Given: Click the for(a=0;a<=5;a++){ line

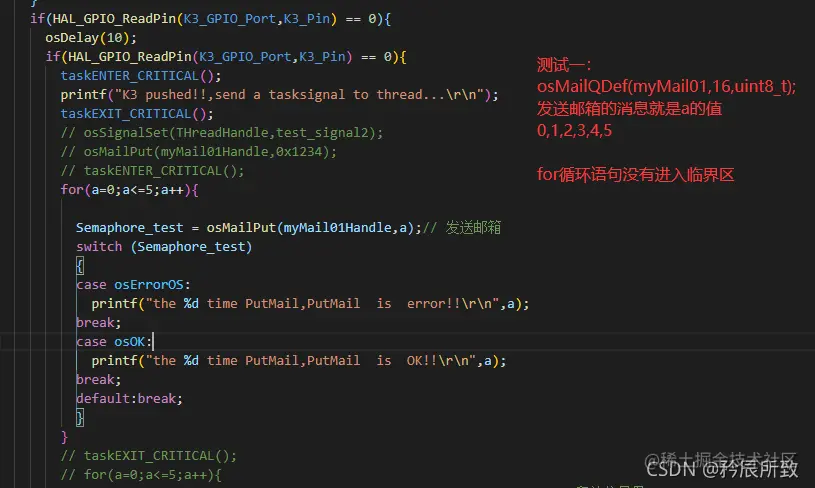Looking at the screenshot, I should pos(129,190).
